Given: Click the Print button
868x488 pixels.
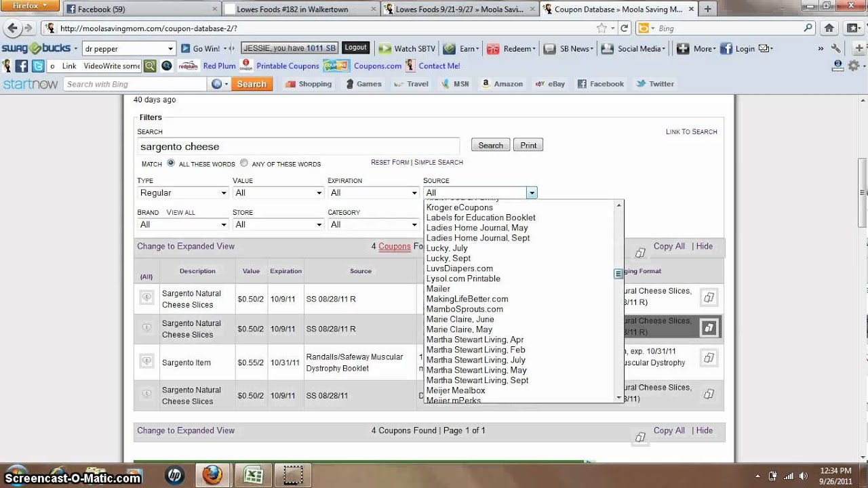Looking at the screenshot, I should point(528,145).
